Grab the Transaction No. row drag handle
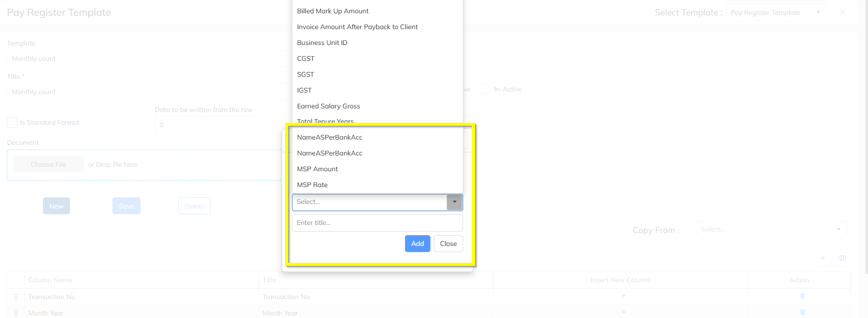 tap(16, 297)
